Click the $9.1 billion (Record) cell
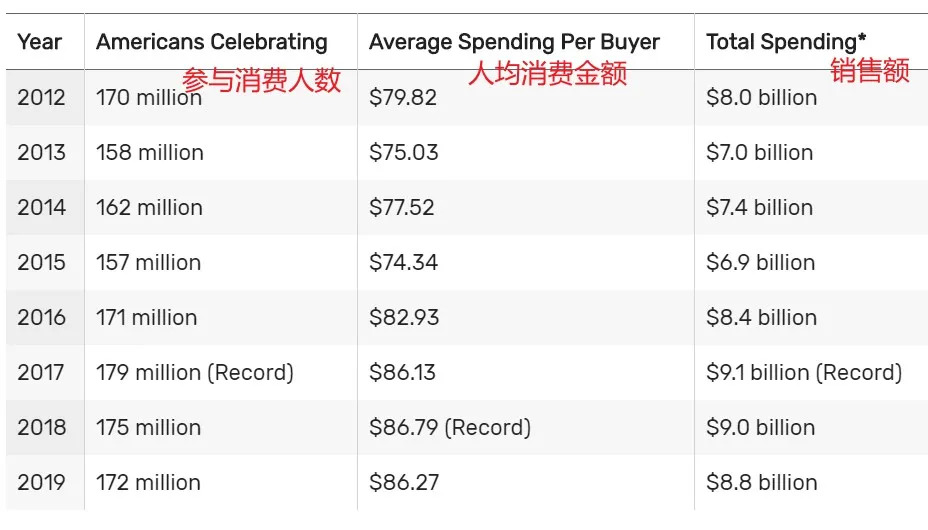 tap(804, 373)
